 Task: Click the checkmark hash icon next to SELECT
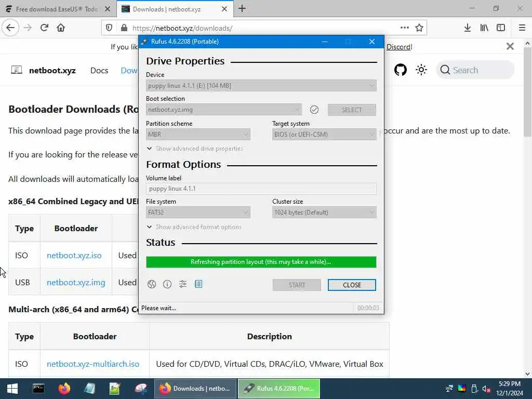pos(314,110)
